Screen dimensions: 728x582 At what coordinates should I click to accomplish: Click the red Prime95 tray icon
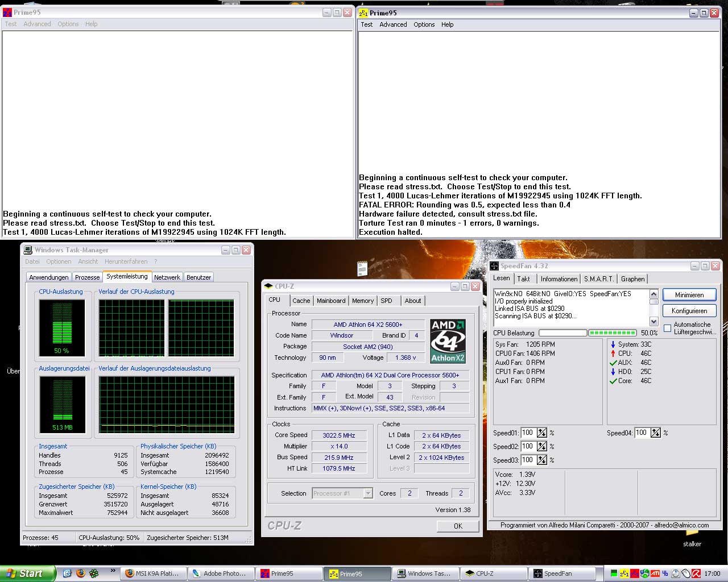click(x=635, y=573)
